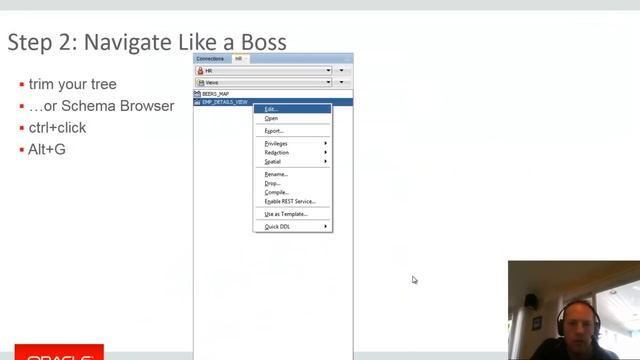Click the EMP_DETAILS_VIEW view icon
The image size is (640, 360).
198,102
